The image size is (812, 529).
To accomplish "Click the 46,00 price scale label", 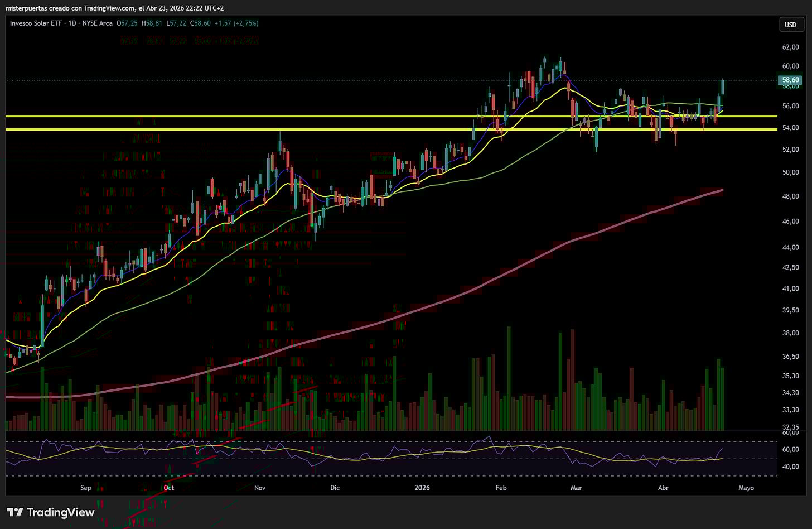I will (791, 222).
